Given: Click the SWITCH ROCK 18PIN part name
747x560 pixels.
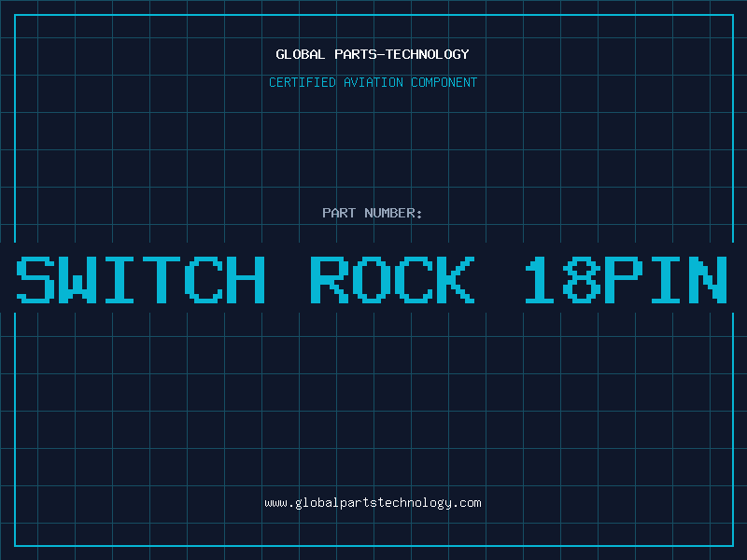Looking at the screenshot, I should pos(372,279).
